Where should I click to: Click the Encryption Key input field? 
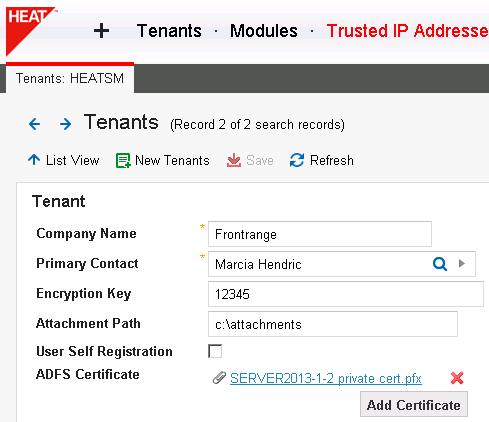pos(346,294)
